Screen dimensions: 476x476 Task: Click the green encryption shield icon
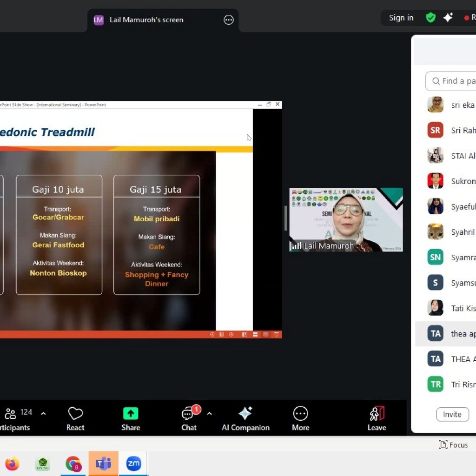(x=431, y=18)
